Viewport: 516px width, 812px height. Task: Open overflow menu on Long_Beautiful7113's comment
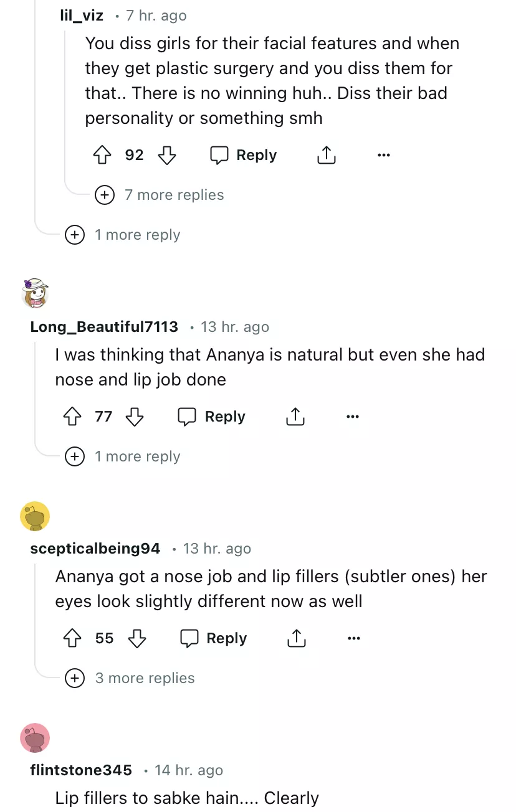point(353,417)
